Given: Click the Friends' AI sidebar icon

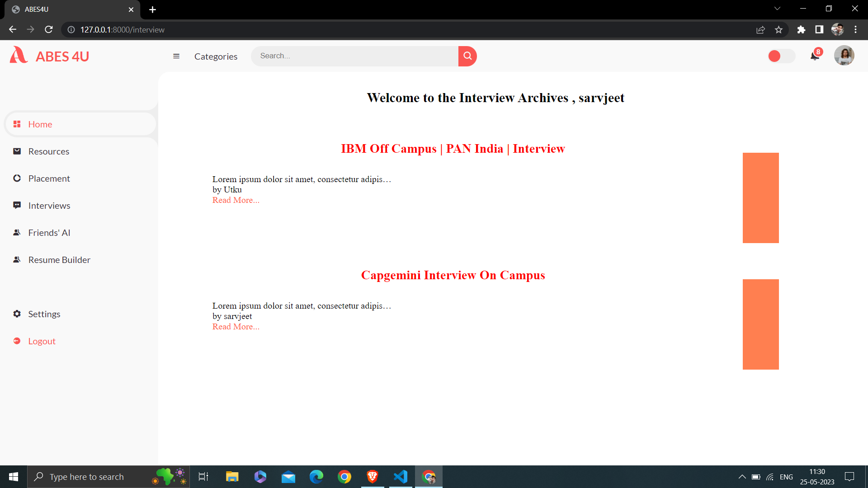Looking at the screenshot, I should (x=17, y=232).
